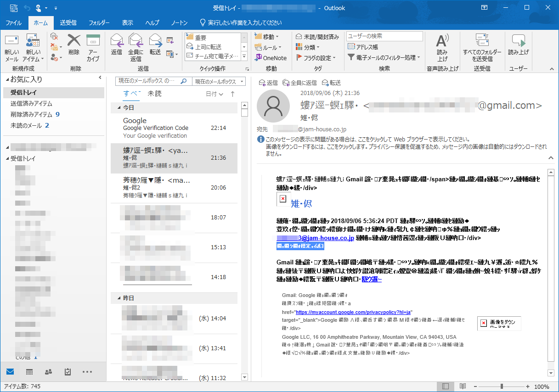Click the zoom in plus button
The height and width of the screenshot is (392, 559).
point(528,386)
